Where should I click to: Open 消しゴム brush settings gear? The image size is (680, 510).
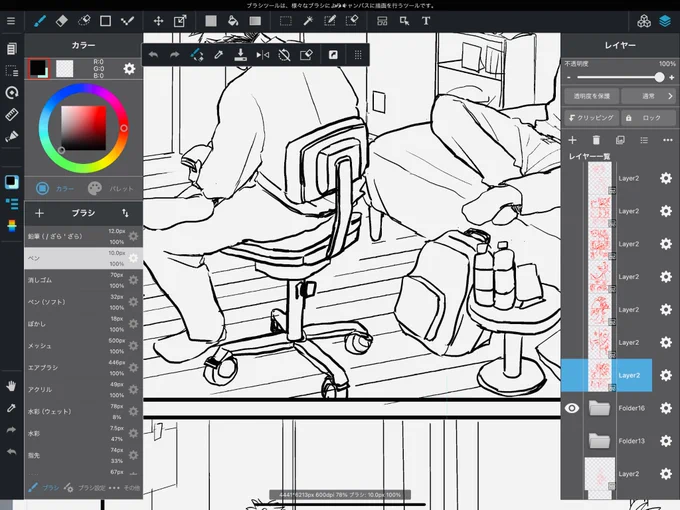134,280
